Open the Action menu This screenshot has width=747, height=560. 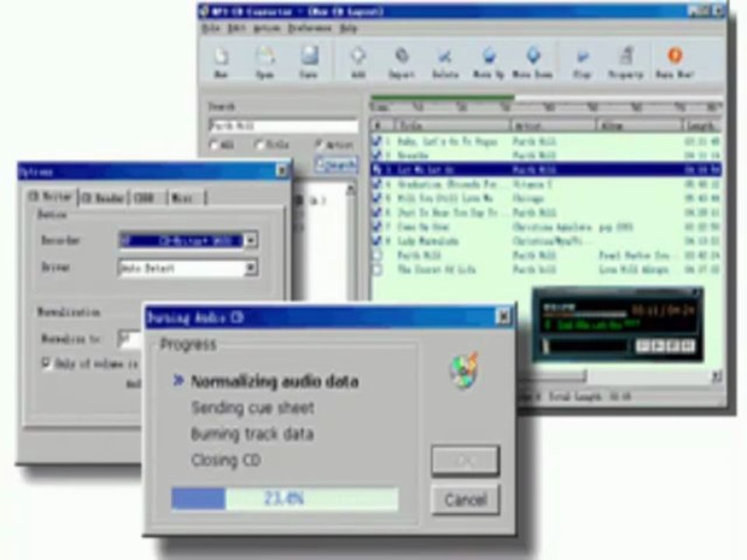(267, 29)
